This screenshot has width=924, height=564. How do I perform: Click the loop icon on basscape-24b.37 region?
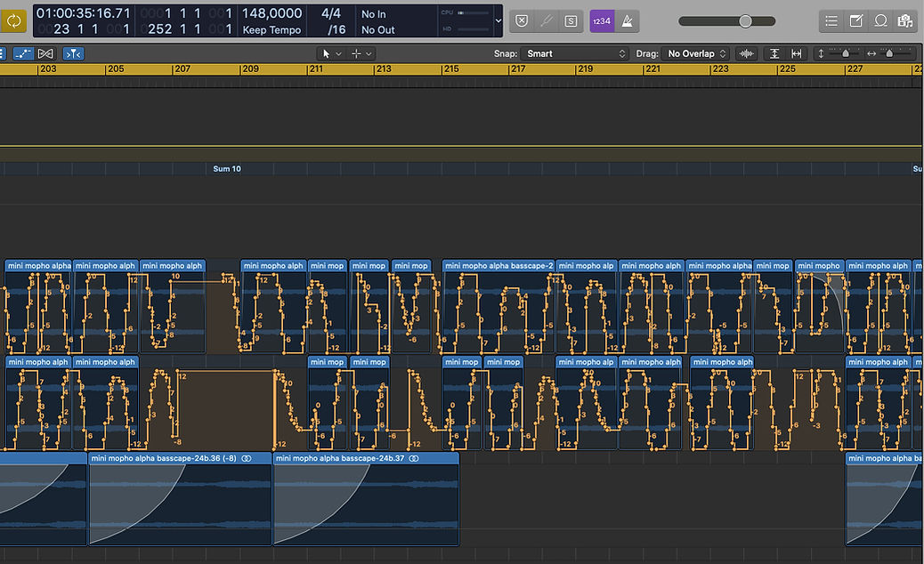(414, 458)
